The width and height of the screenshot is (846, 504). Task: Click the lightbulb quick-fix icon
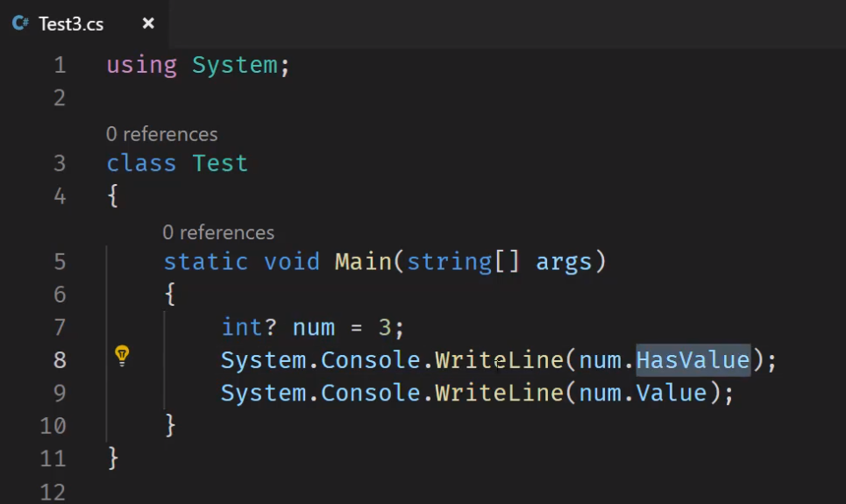[x=122, y=356]
